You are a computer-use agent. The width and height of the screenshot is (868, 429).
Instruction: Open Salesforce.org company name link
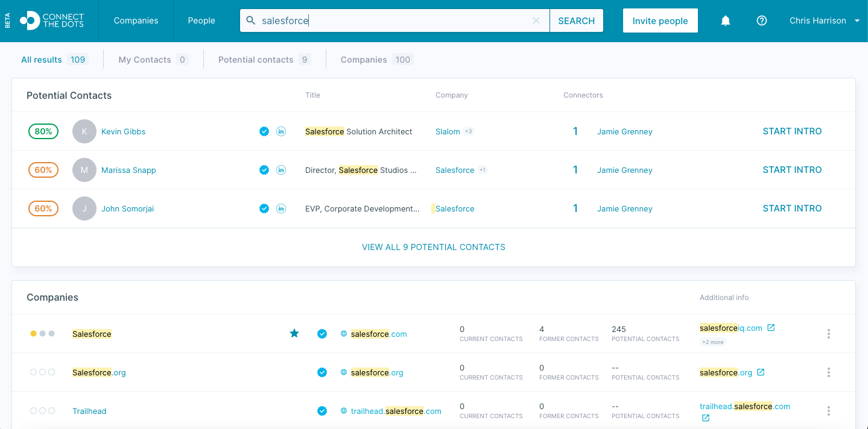(x=99, y=372)
